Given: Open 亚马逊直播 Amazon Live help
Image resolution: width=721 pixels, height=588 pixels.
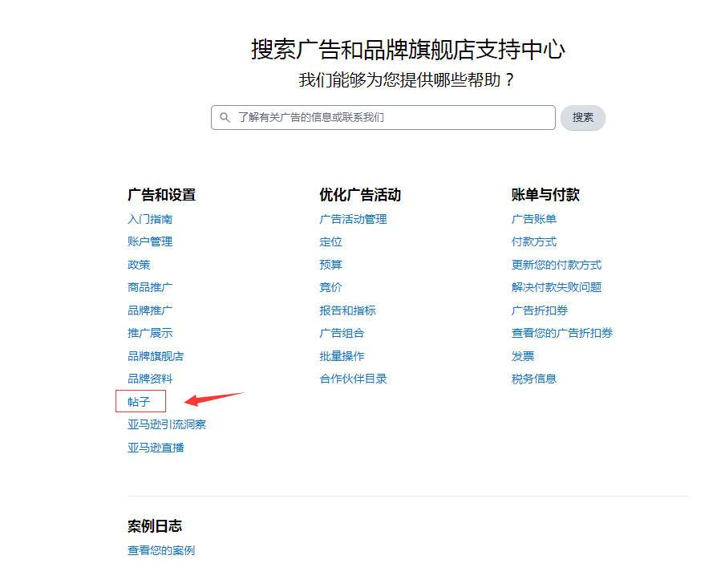Looking at the screenshot, I should tap(154, 447).
